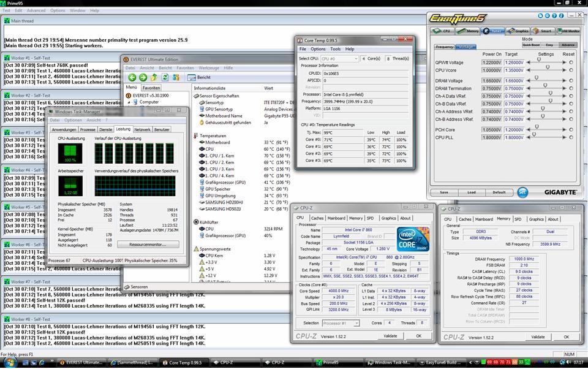Click the Sensoren icon at EVEREST bottom
The height and width of the screenshot is (369, 588).
point(127,287)
